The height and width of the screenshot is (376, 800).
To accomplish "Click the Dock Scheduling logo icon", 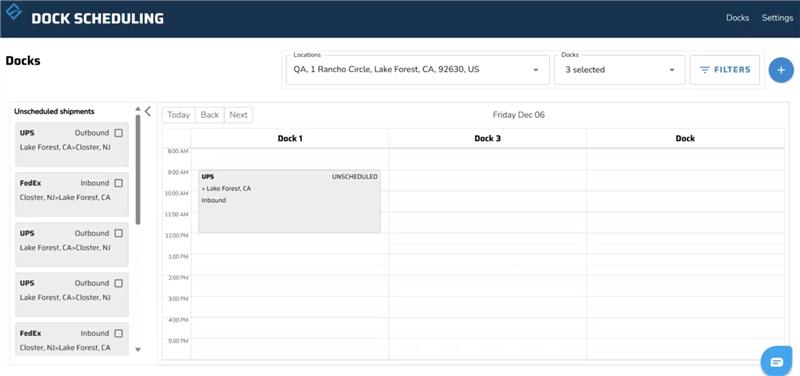I will click(14, 11).
